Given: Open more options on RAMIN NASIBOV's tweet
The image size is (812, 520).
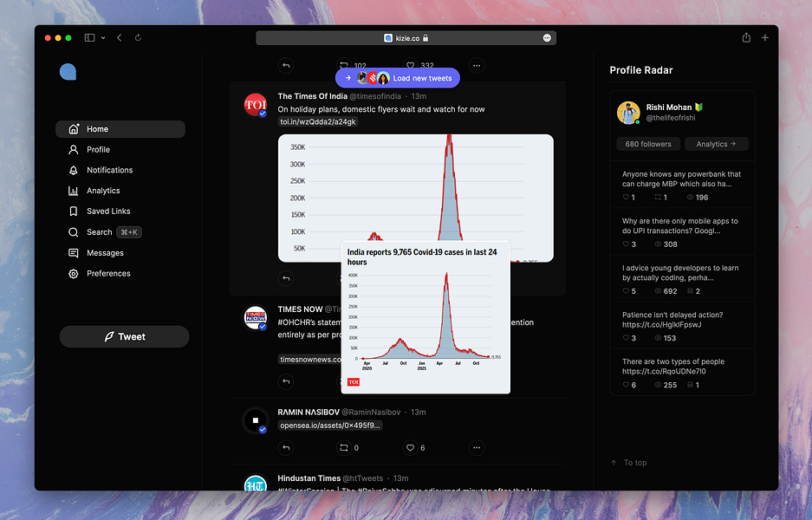Looking at the screenshot, I should pyautogui.click(x=477, y=447).
